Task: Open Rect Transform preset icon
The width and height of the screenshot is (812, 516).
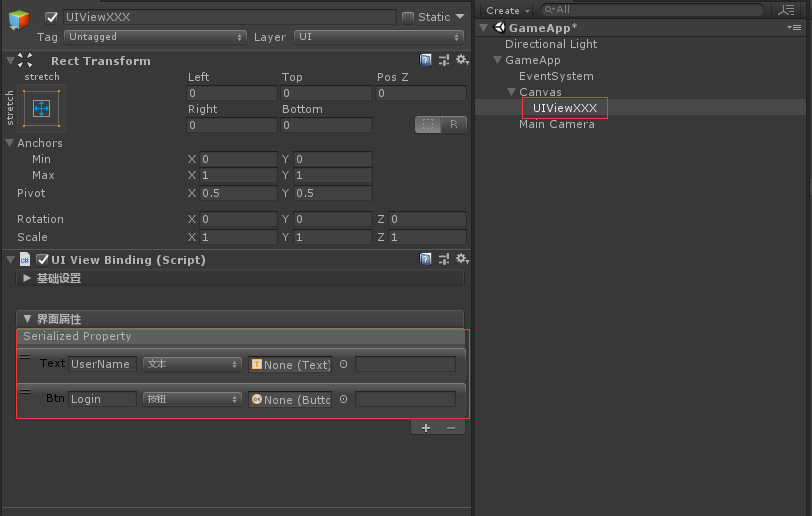Action: 444,60
